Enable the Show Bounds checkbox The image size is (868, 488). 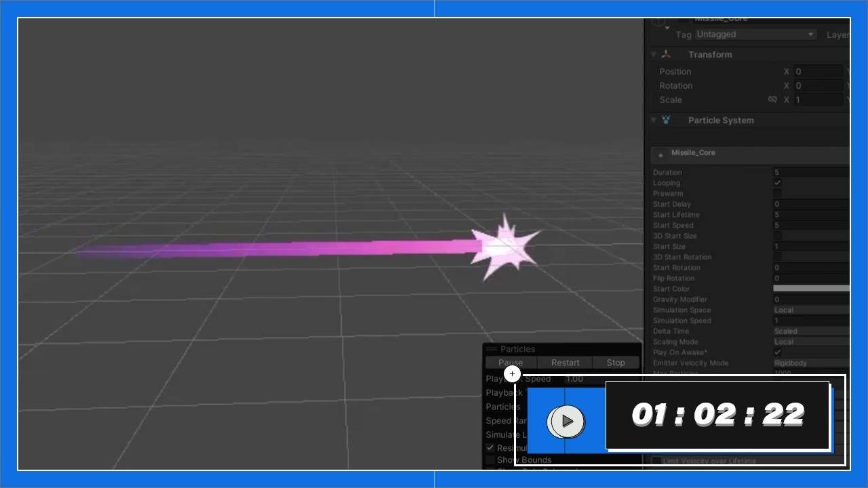(490, 460)
